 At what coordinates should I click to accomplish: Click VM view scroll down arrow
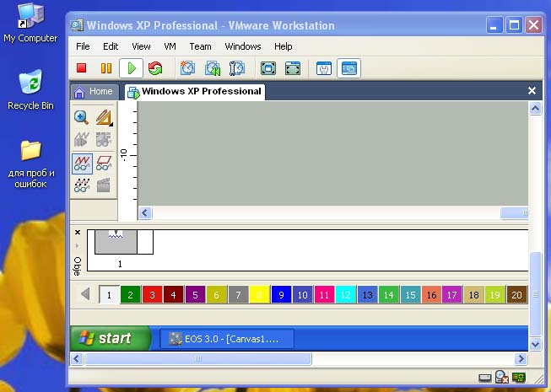535,344
